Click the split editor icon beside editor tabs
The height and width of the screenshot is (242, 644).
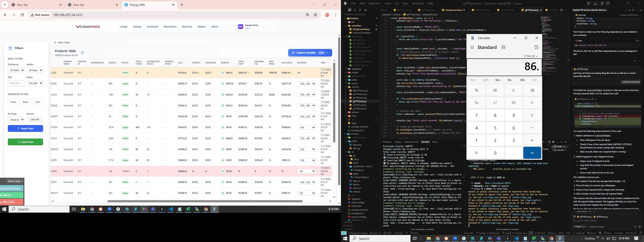click(x=562, y=10)
